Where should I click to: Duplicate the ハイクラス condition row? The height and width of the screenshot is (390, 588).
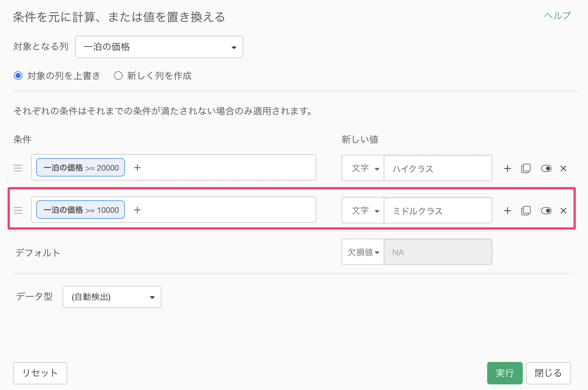(526, 169)
